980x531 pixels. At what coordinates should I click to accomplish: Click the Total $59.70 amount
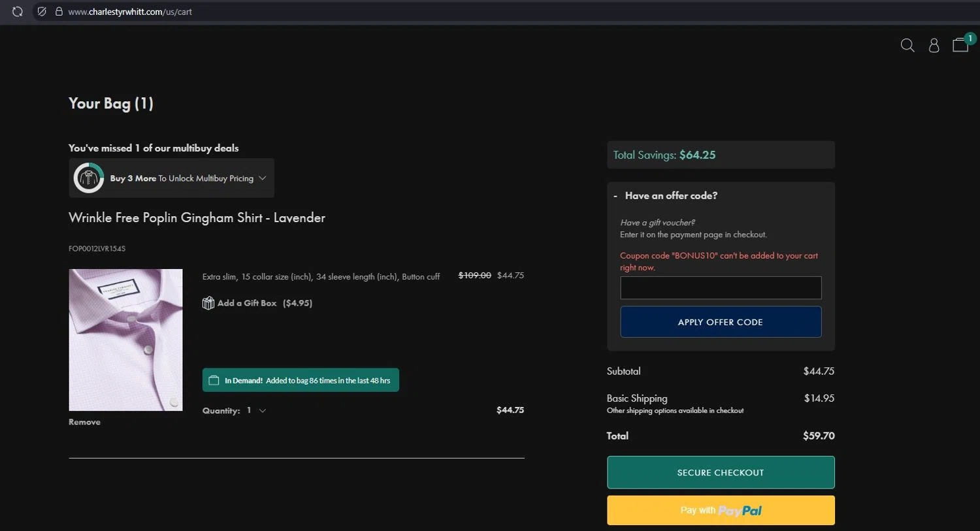pyautogui.click(x=819, y=436)
